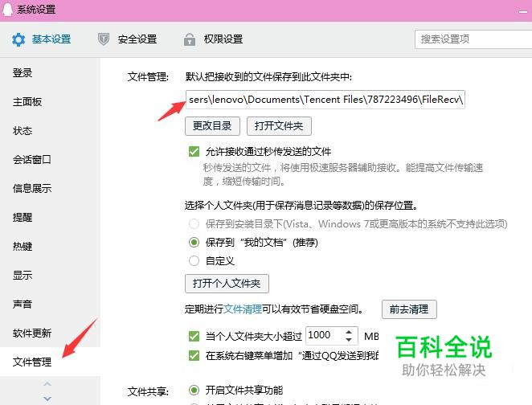Switch to the 权限设置 tab
This screenshot has width=532, height=405.
[x=213, y=39]
